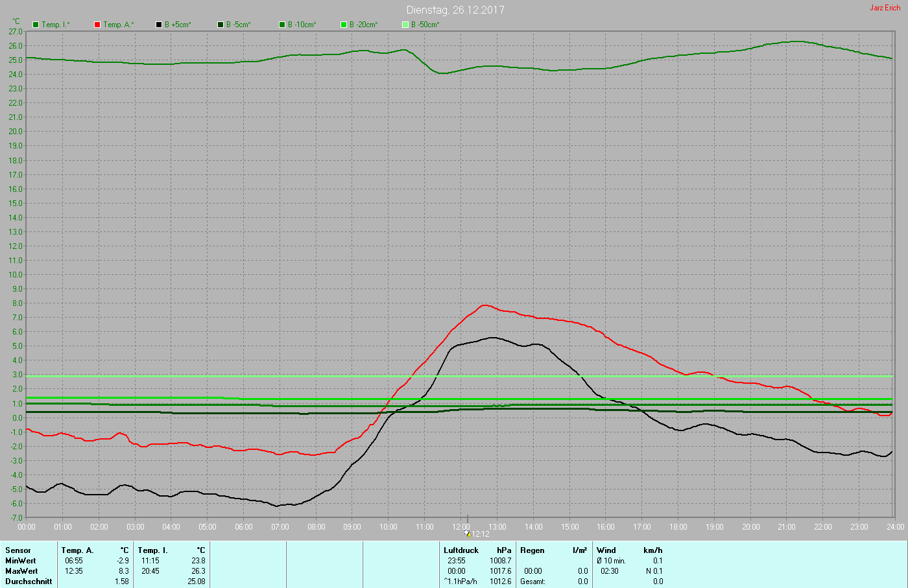Select the 'B -20cm*' legend label
The width and height of the screenshot is (908, 588).
pyautogui.click(x=364, y=25)
